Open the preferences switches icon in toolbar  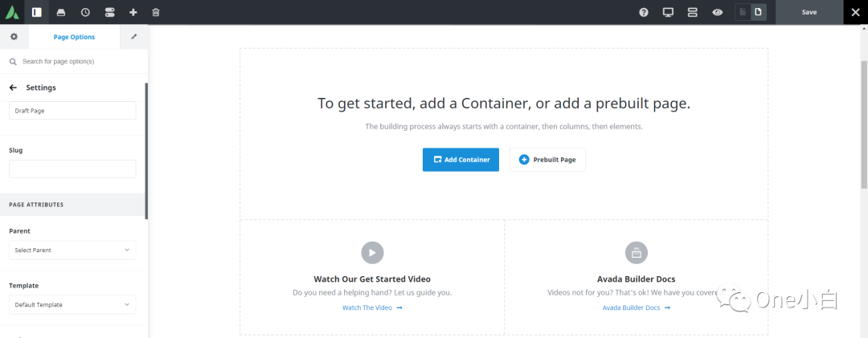pos(110,12)
